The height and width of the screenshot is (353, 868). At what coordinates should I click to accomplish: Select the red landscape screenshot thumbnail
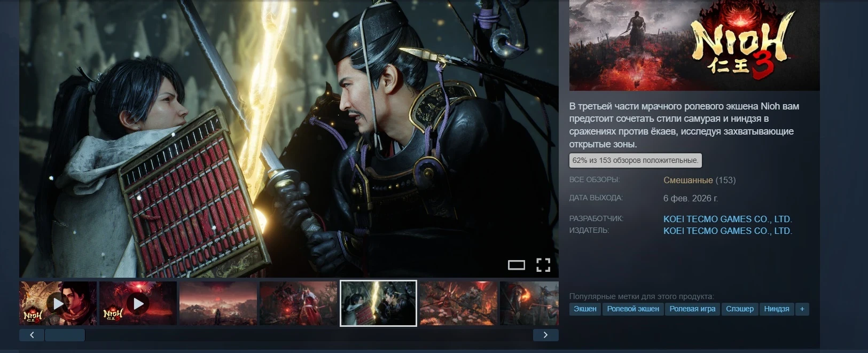(x=218, y=303)
